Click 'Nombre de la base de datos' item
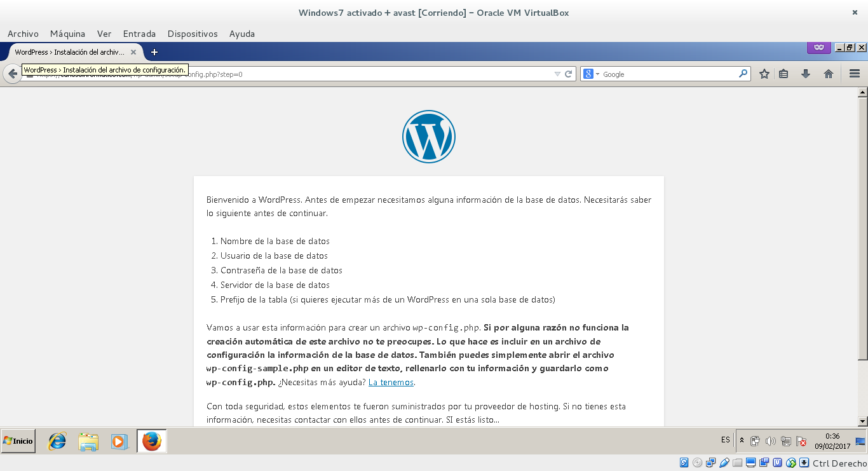 (x=275, y=241)
